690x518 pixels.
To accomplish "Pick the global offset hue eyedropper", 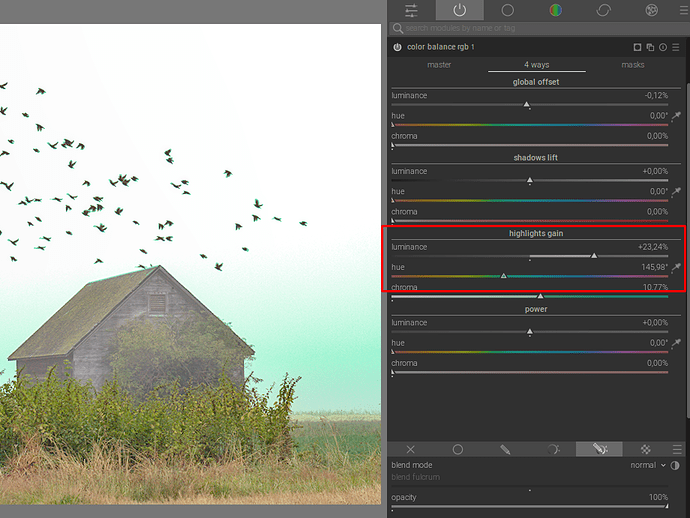I will coord(676,116).
